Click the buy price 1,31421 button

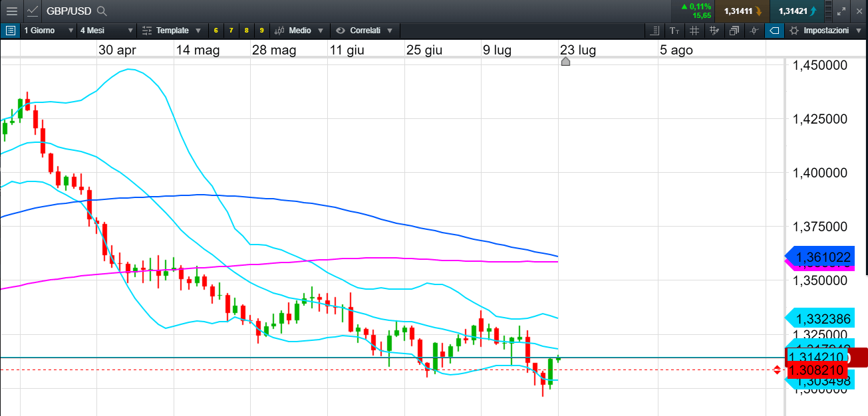pyautogui.click(x=797, y=11)
